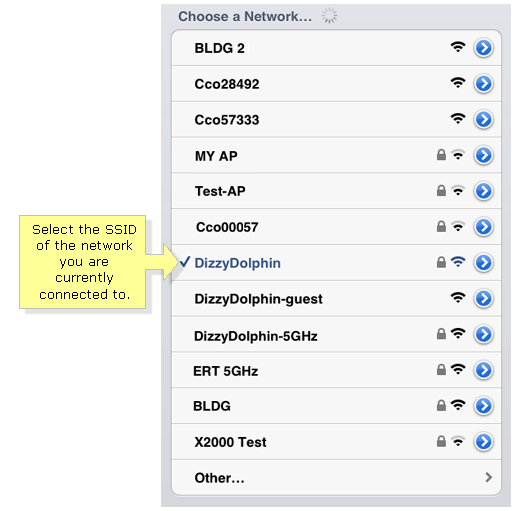Tap the blue arrow beside DizzyDolphin
Viewport: 515px width, 511px height.
[x=483, y=263]
